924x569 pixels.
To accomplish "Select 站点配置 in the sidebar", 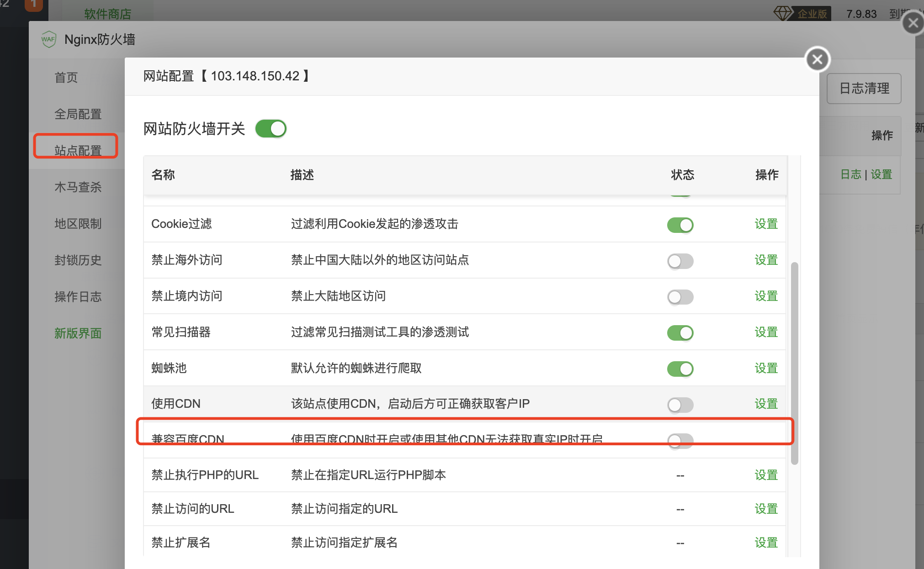I will pyautogui.click(x=78, y=150).
